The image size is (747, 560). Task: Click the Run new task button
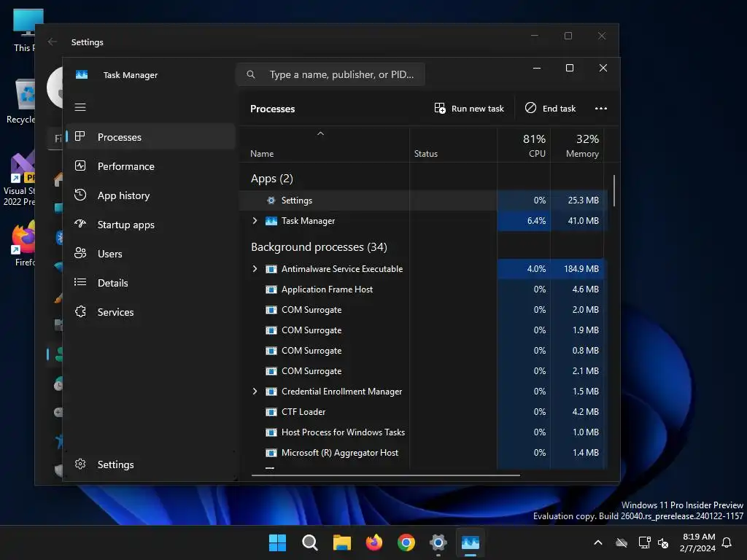tap(469, 108)
